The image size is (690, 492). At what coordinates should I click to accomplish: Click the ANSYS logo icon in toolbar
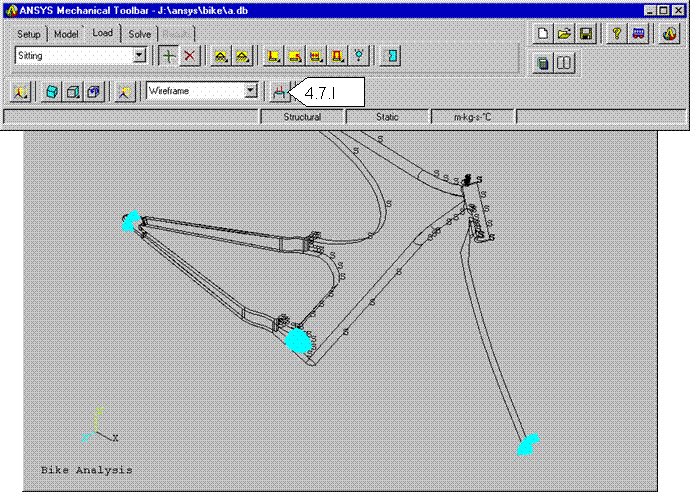coord(669,34)
